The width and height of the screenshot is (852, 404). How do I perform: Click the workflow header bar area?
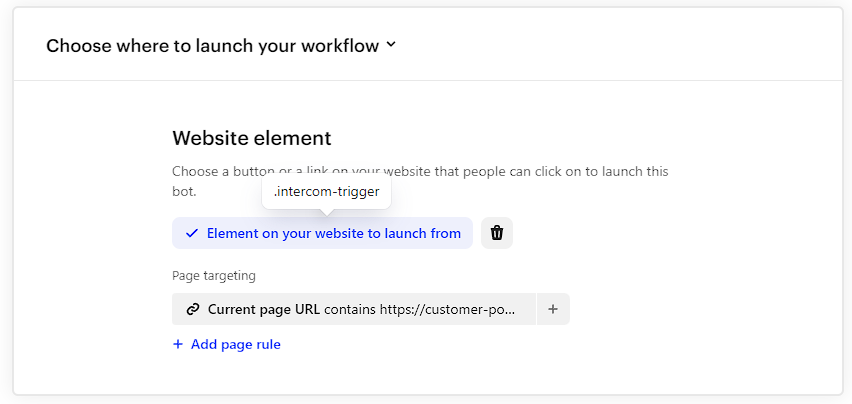[x=428, y=45]
